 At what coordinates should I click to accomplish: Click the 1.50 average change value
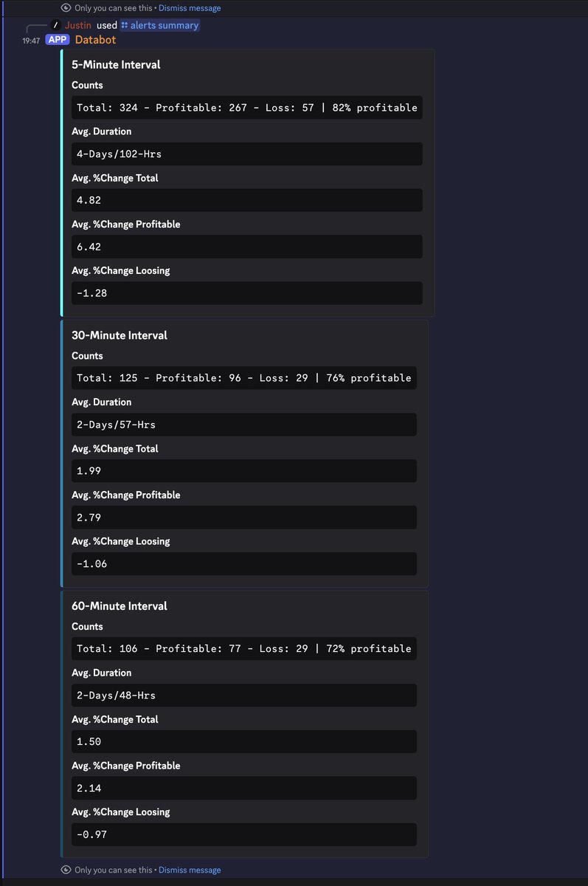tap(244, 742)
